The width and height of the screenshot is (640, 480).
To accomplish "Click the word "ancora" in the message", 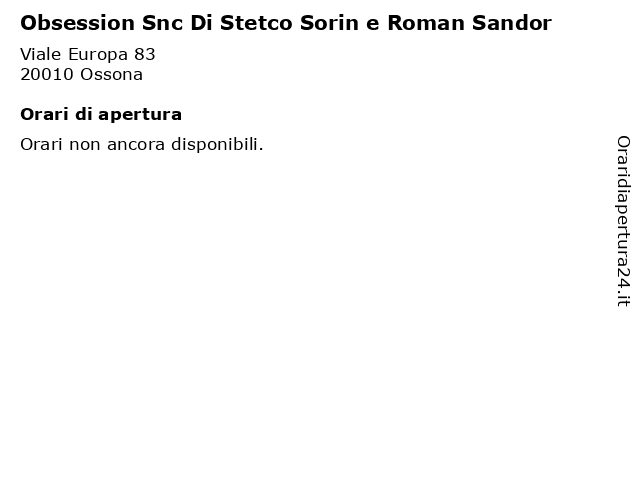I will pyautogui.click(x=136, y=146).
